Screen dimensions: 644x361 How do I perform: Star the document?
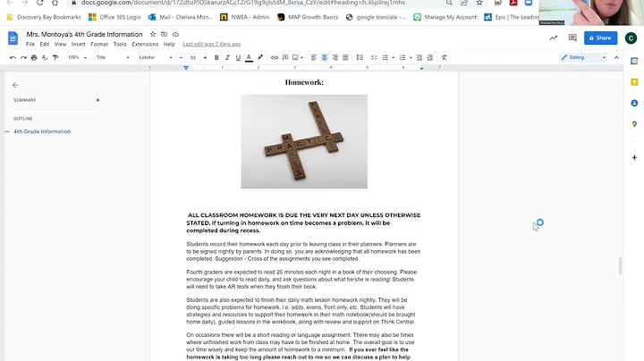coord(153,34)
